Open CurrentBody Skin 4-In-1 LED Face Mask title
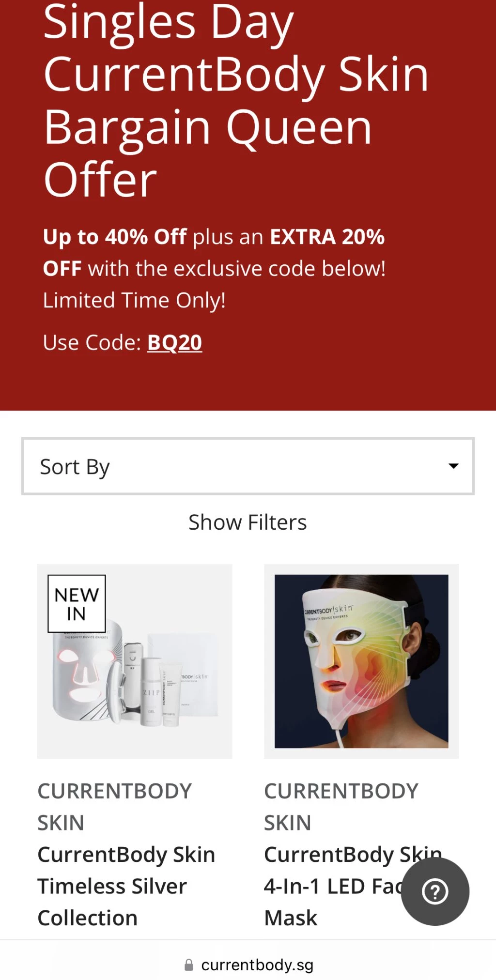The image size is (496, 980). (353, 886)
